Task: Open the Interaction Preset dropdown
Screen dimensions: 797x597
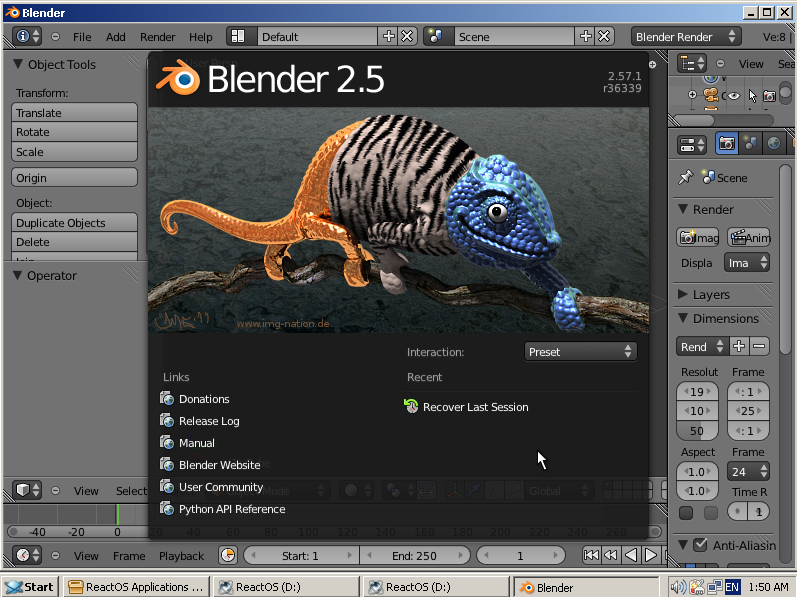Action: click(580, 352)
